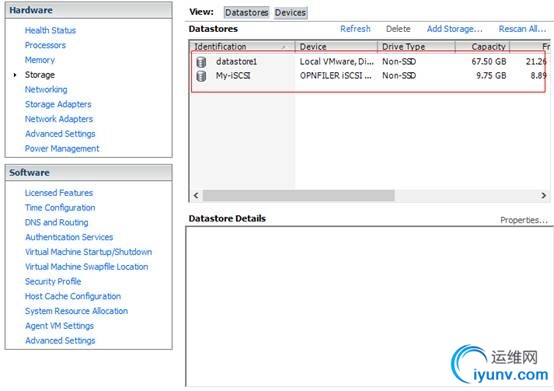Open Licensed Features page
Image resolution: width=554 pixels, height=391 pixels.
pos(59,193)
